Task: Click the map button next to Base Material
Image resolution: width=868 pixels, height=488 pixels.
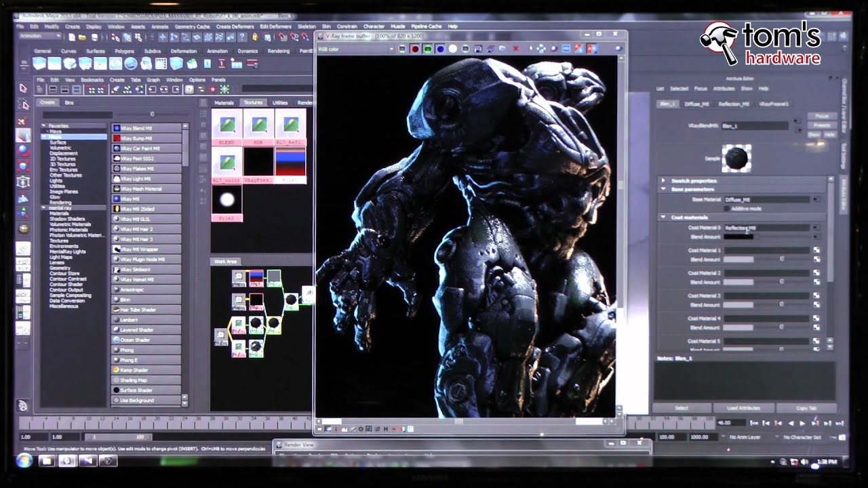Action: (x=816, y=200)
